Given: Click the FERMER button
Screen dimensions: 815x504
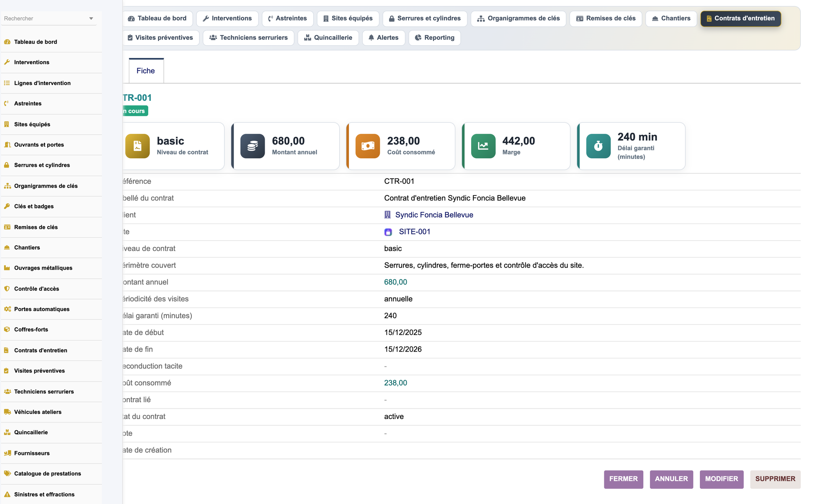Looking at the screenshot, I should [624, 479].
